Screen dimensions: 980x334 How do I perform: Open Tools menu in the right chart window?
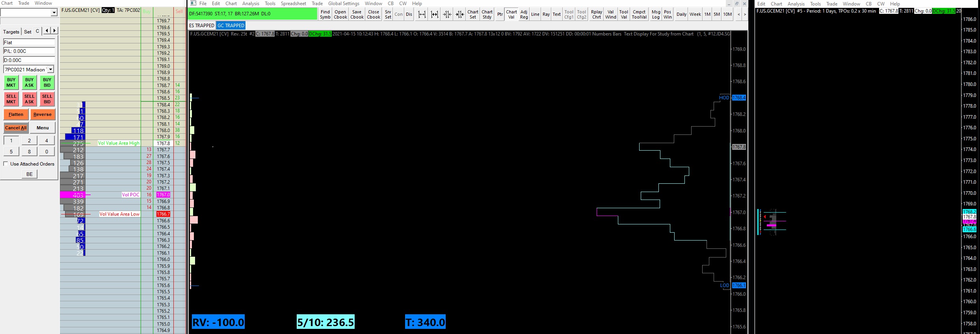click(x=815, y=4)
